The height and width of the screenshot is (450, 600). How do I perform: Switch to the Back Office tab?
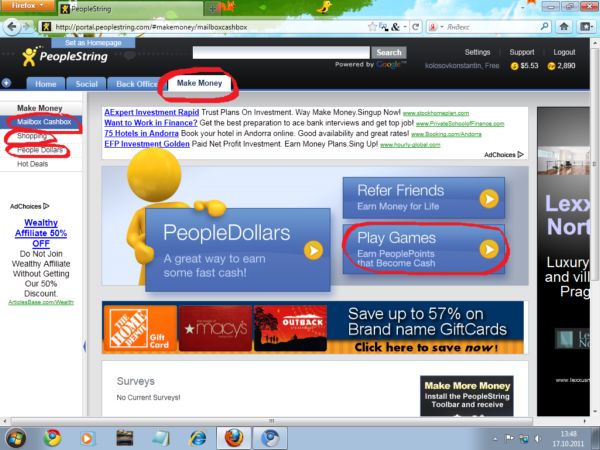click(136, 84)
